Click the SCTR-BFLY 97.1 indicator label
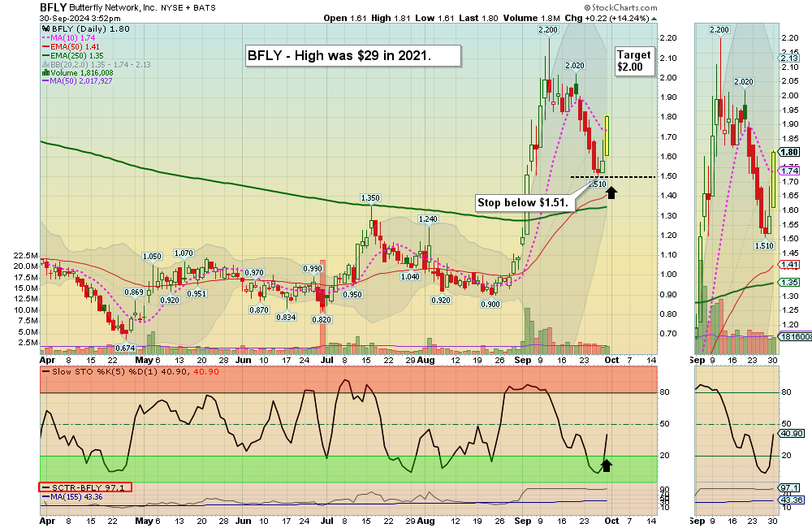 [x=85, y=487]
